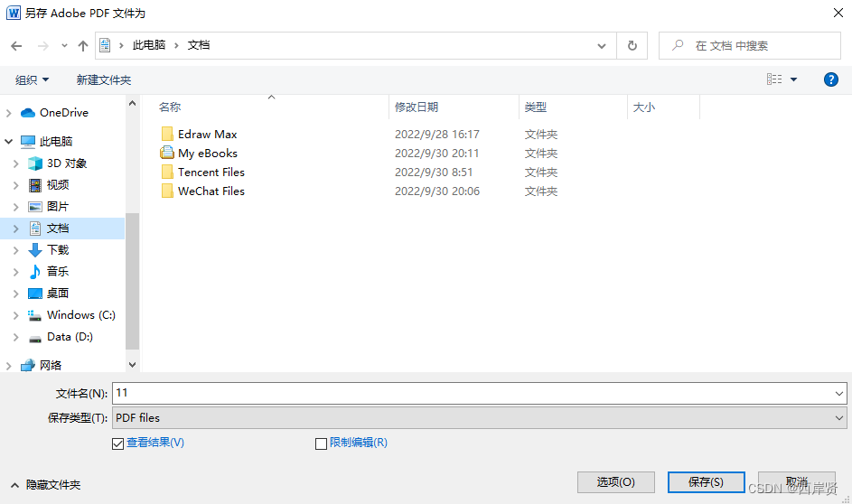Expand the 文档 tree node
Viewport: 852px width, 504px height.
[x=15, y=229]
